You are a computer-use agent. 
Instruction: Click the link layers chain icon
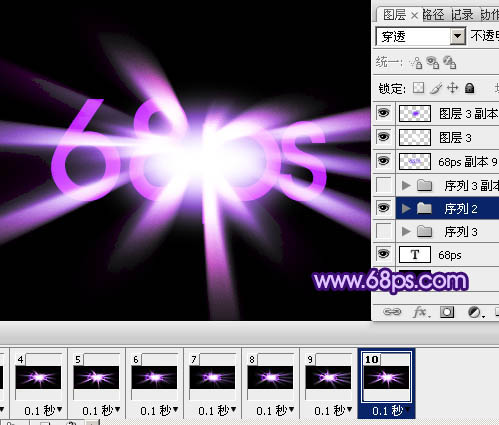click(x=392, y=312)
